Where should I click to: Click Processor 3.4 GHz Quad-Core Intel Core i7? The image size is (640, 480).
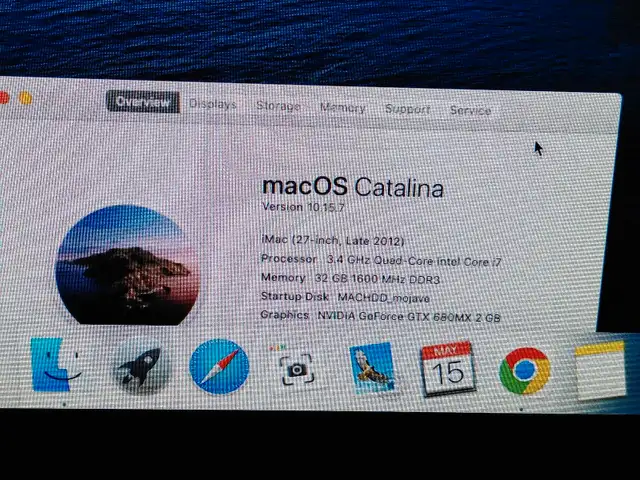tap(381, 260)
